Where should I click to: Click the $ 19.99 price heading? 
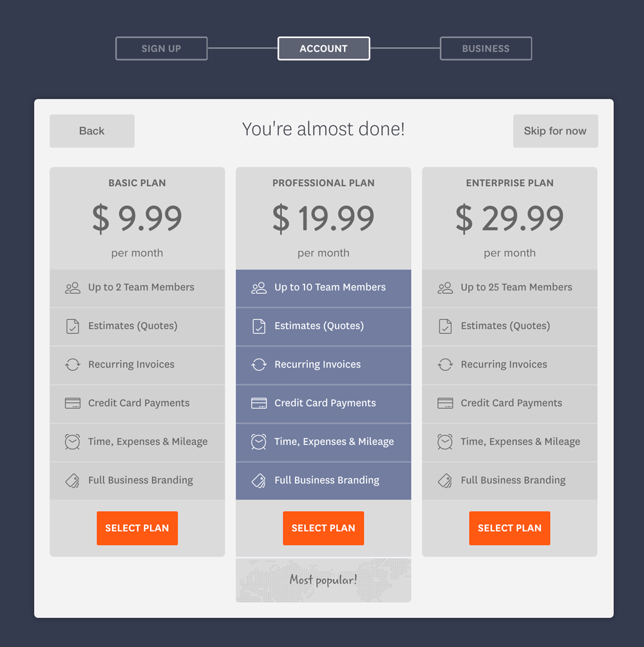pos(323,218)
